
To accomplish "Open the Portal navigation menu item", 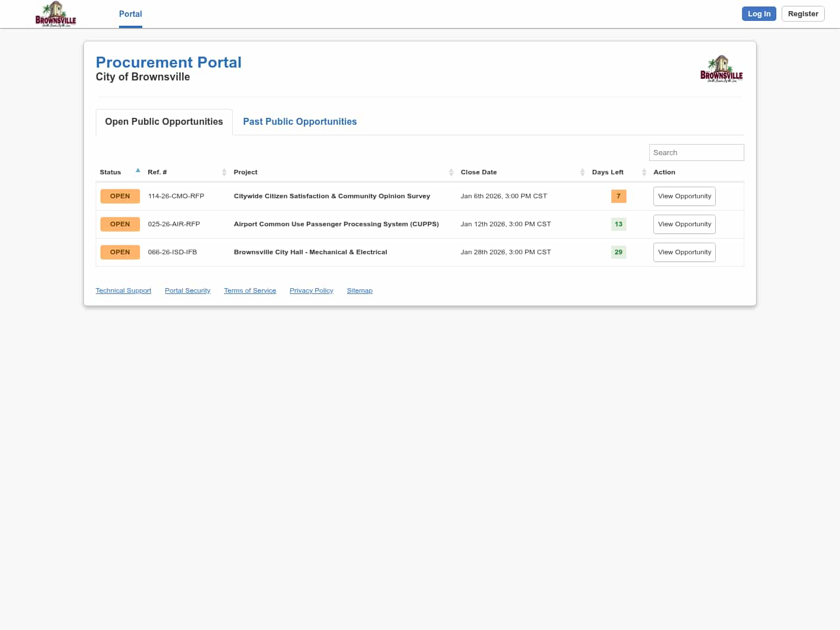I will [x=131, y=14].
